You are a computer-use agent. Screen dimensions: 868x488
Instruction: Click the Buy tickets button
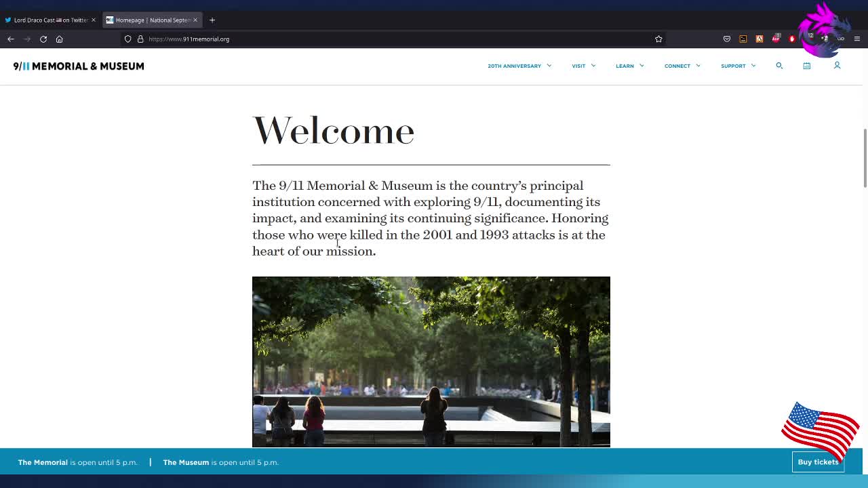[x=818, y=462]
